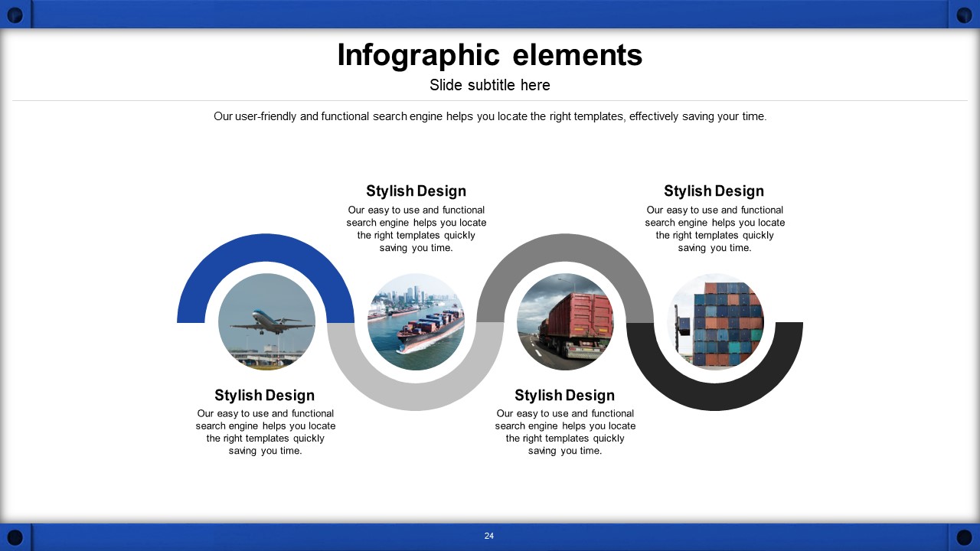Viewport: 980px width, 551px height.
Task: Click the top-left corner bolt decoration
Action: click(x=15, y=13)
